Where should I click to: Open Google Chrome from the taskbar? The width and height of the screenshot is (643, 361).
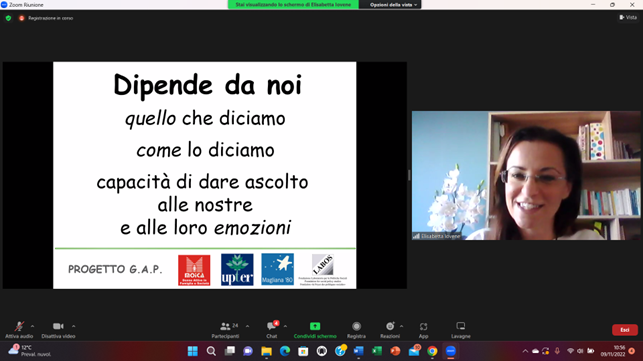432,351
